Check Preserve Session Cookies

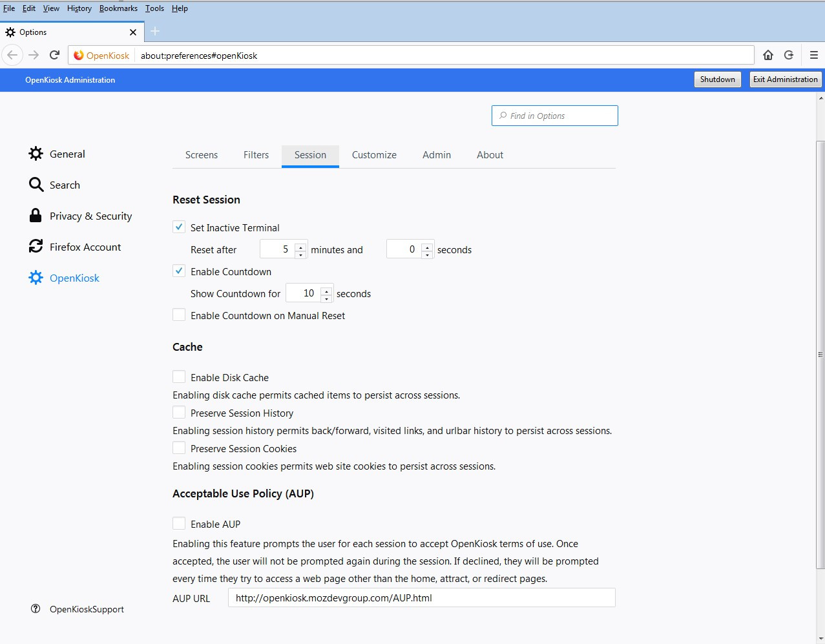pos(179,448)
